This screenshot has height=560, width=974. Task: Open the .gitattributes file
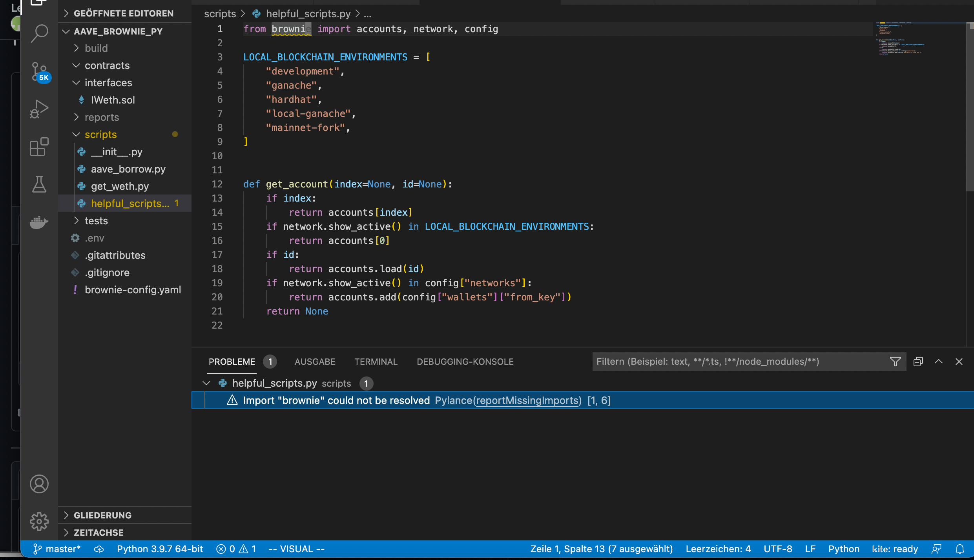coord(125,255)
